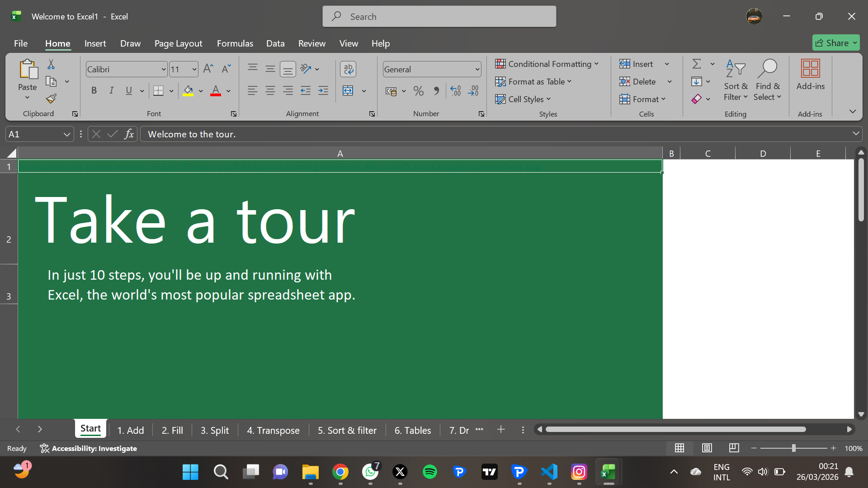Open the Number Format dropdown
Screen dimensions: 868x488
tap(477, 69)
